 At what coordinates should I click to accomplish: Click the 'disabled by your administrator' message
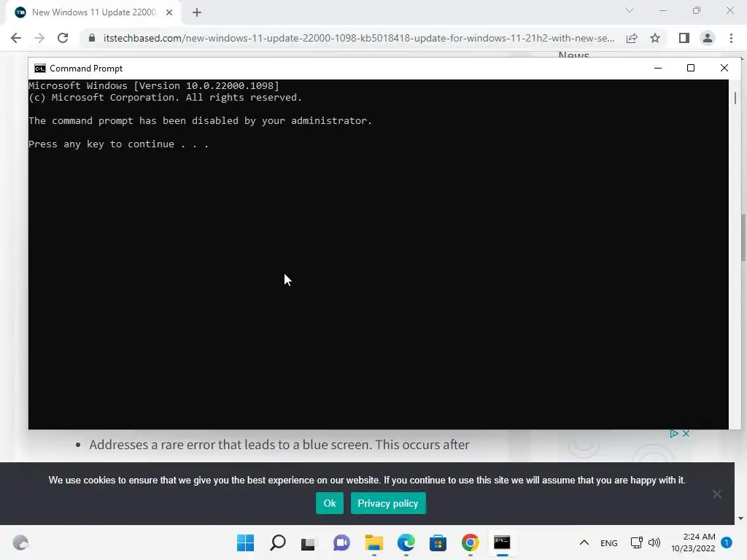[x=200, y=121]
